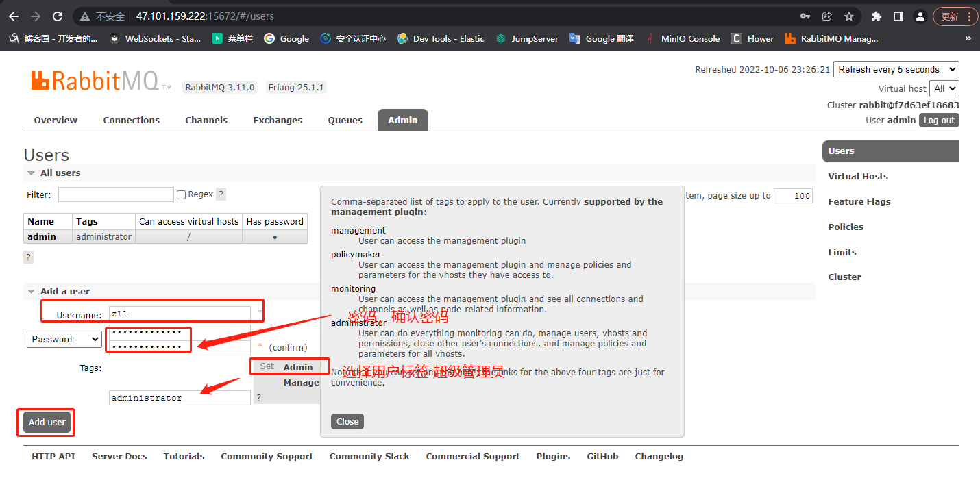Open the HTTP API footer link
The image size is (980, 504).
coord(53,457)
